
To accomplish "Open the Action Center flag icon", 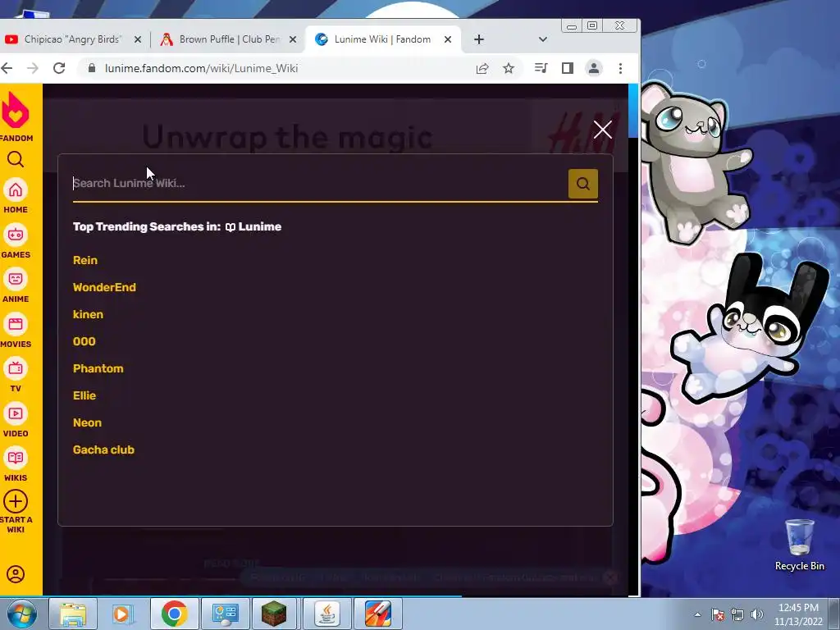I will click(718, 614).
